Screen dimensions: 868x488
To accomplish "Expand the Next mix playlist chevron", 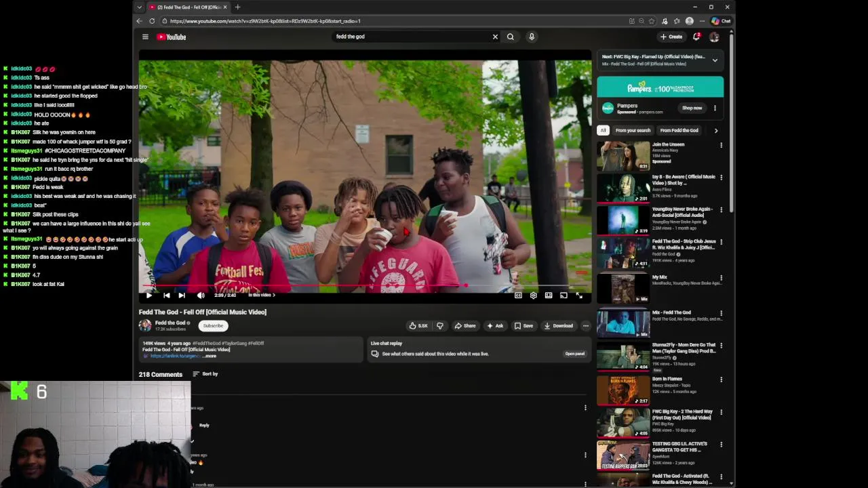I will point(715,60).
